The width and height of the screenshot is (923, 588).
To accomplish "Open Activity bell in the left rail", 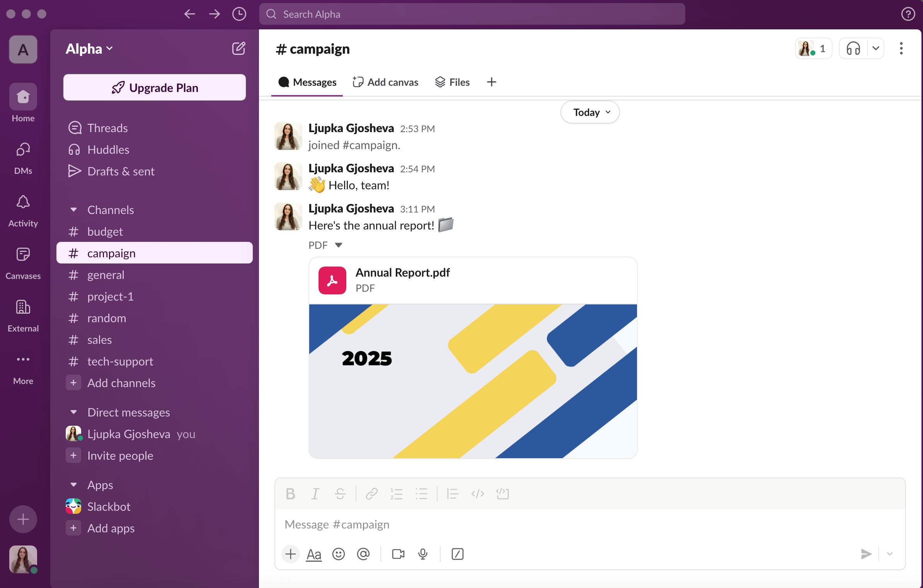I will pyautogui.click(x=23, y=211).
